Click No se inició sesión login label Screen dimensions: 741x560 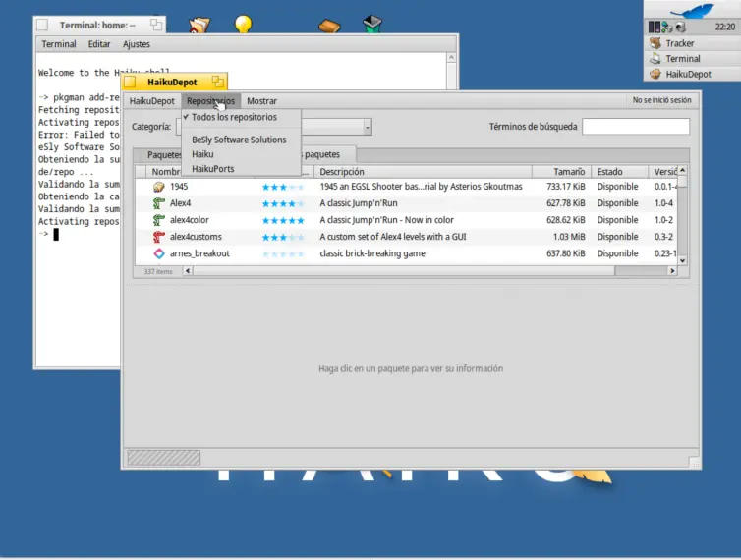coord(661,100)
